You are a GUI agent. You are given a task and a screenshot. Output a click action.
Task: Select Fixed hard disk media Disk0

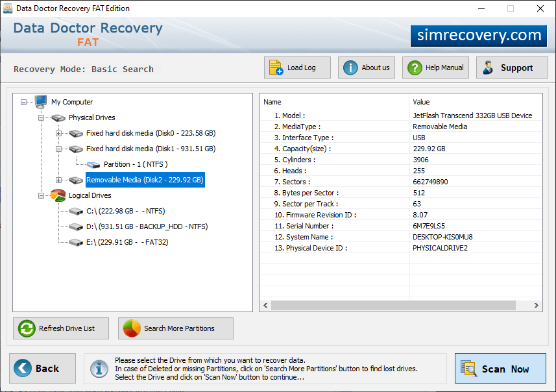(x=151, y=134)
